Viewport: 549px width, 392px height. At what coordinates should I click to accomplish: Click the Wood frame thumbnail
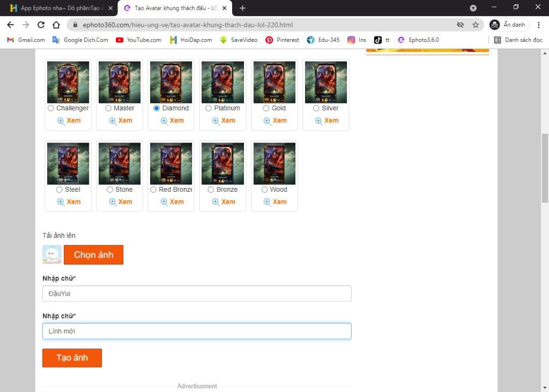[x=274, y=163]
